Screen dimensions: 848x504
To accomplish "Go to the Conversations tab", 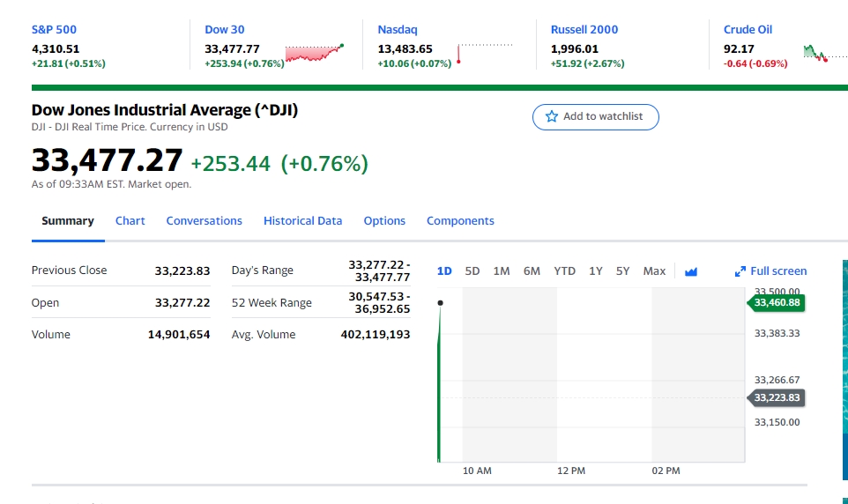I will 204,220.
